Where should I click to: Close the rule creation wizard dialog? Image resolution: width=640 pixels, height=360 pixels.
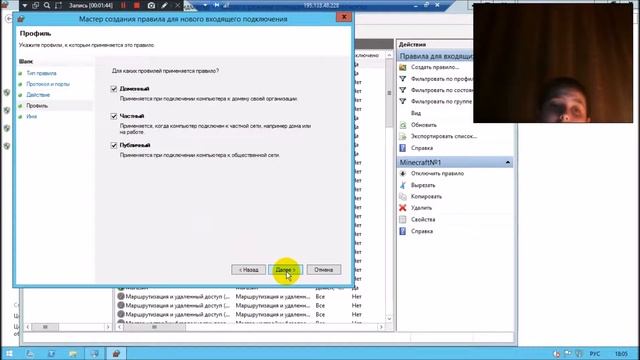[344, 17]
